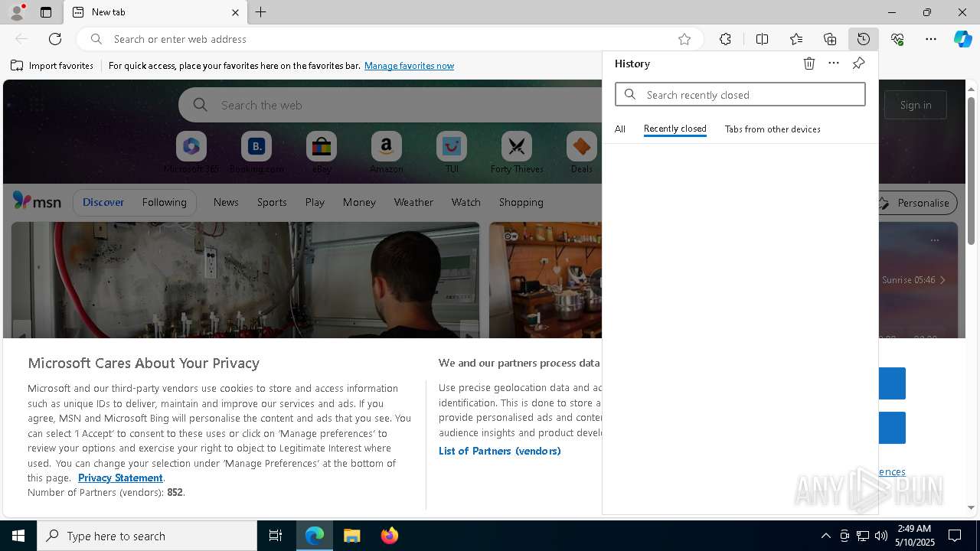Viewport: 980px width, 551px height.
Task: Open the Edge profile icon
Action: tap(16, 12)
